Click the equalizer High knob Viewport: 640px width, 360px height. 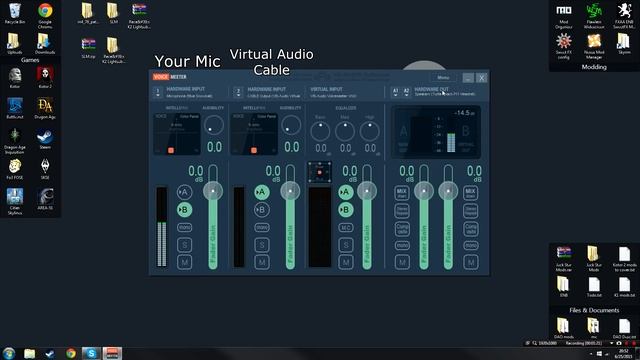coord(370,131)
